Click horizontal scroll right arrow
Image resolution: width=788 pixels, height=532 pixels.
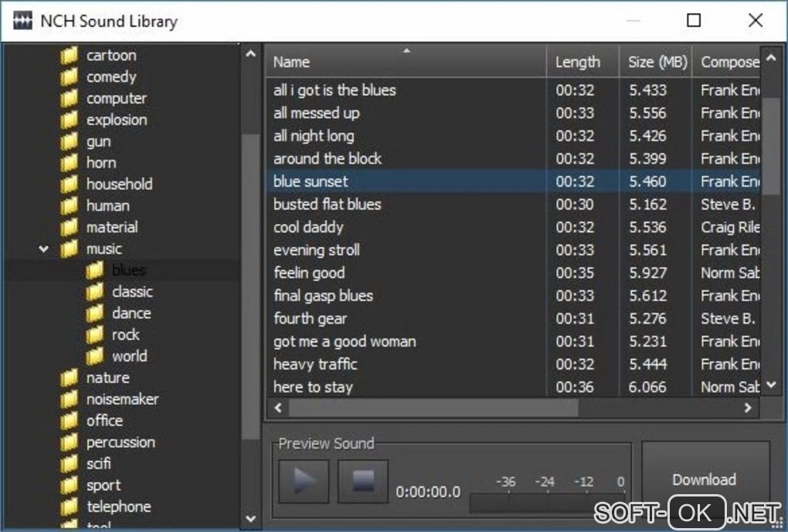pyautogui.click(x=748, y=408)
